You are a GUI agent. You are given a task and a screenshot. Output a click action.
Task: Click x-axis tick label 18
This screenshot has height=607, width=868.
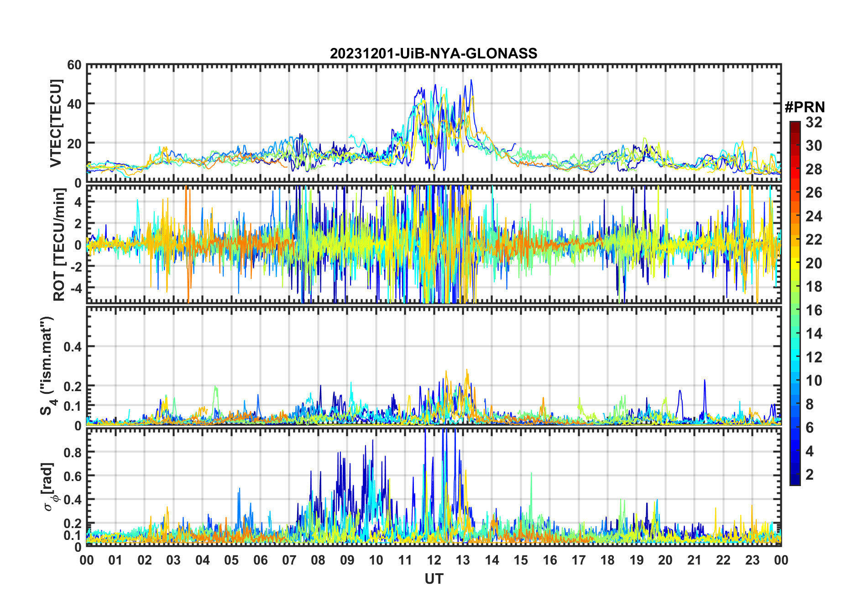[x=607, y=560]
